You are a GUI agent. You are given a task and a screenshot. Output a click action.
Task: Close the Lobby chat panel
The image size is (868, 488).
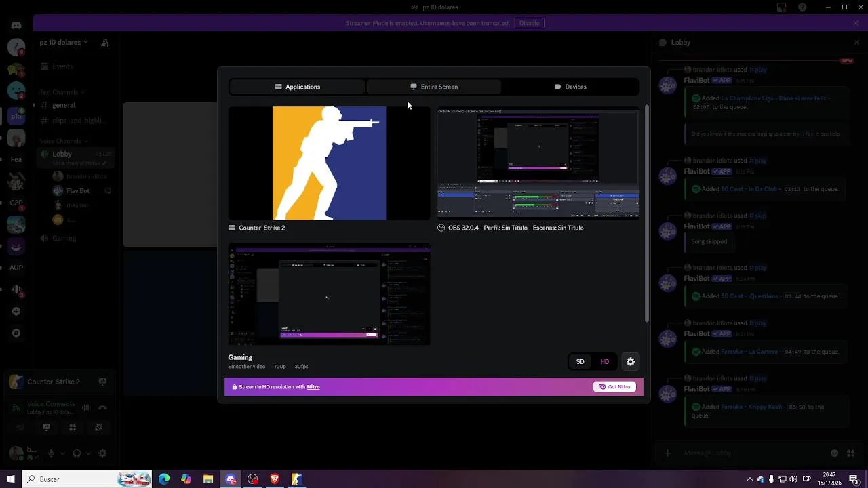(x=856, y=42)
